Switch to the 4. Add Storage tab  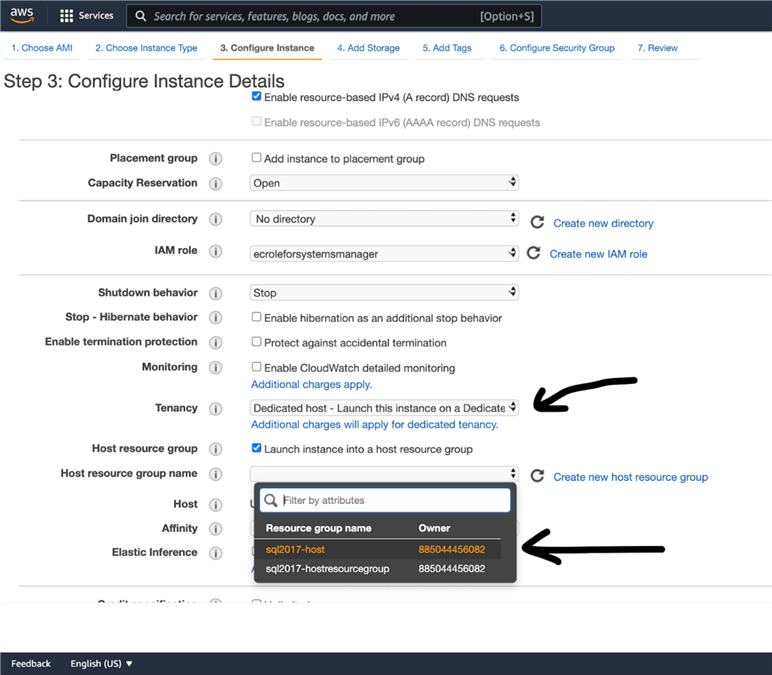368,48
